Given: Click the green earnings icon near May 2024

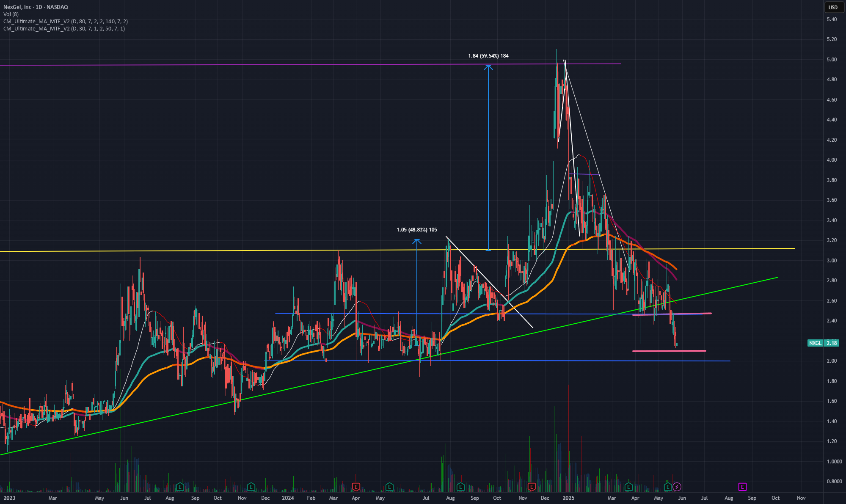Looking at the screenshot, I should [x=389, y=487].
